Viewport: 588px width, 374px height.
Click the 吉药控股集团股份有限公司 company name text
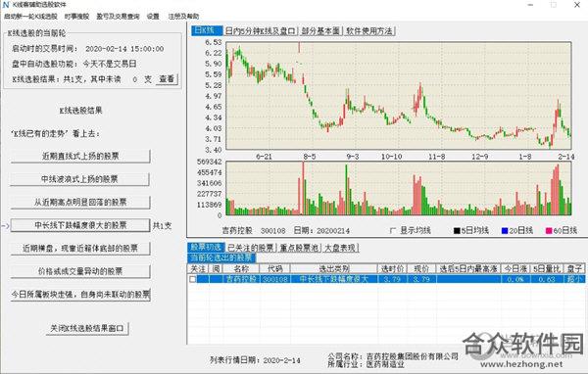(x=413, y=356)
